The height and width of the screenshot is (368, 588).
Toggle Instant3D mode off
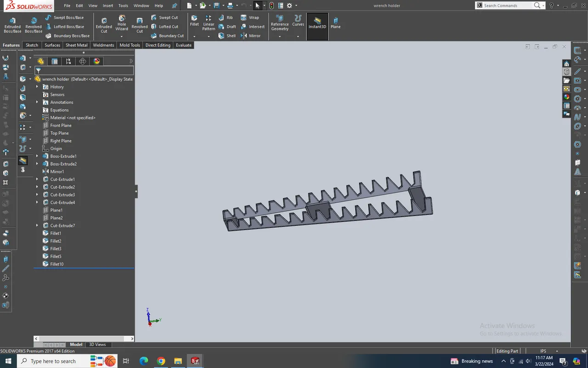click(317, 24)
